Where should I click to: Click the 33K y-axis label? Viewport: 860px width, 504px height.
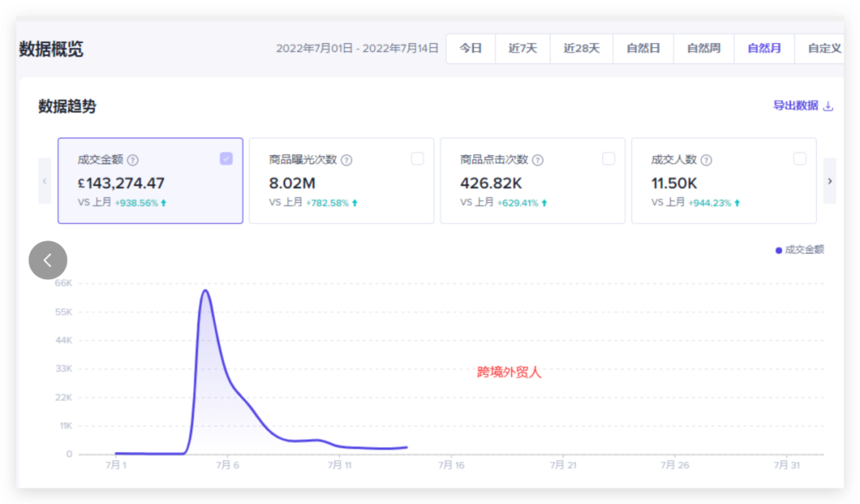pyautogui.click(x=64, y=369)
